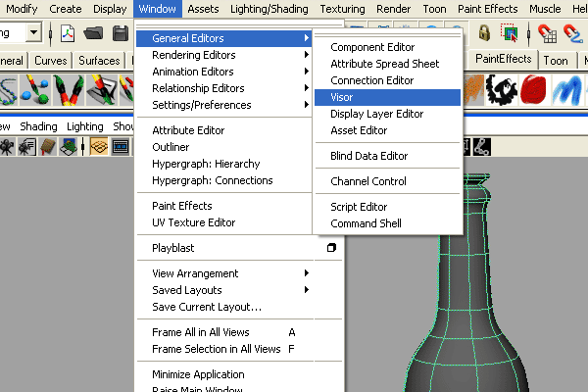Expand the Settings/Preferences submenu
Image resolution: width=588 pixels, height=392 pixels.
[x=223, y=105]
